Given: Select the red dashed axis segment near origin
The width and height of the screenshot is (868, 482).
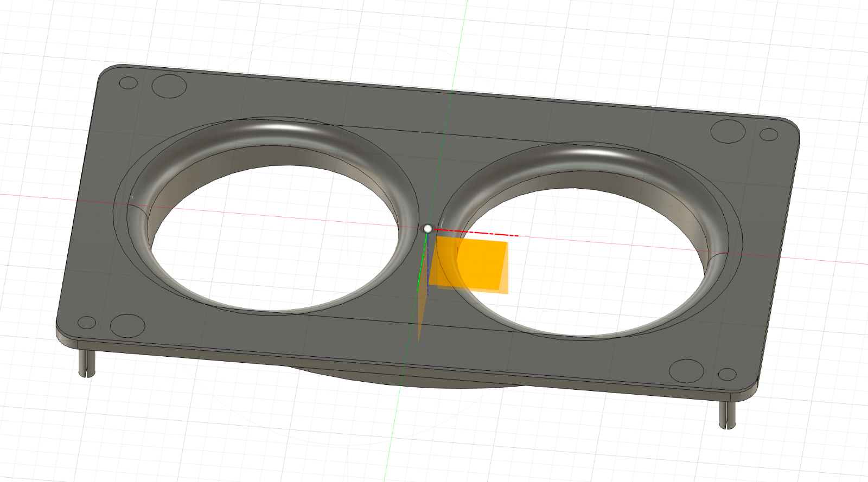Looking at the screenshot, I should coord(475,233).
